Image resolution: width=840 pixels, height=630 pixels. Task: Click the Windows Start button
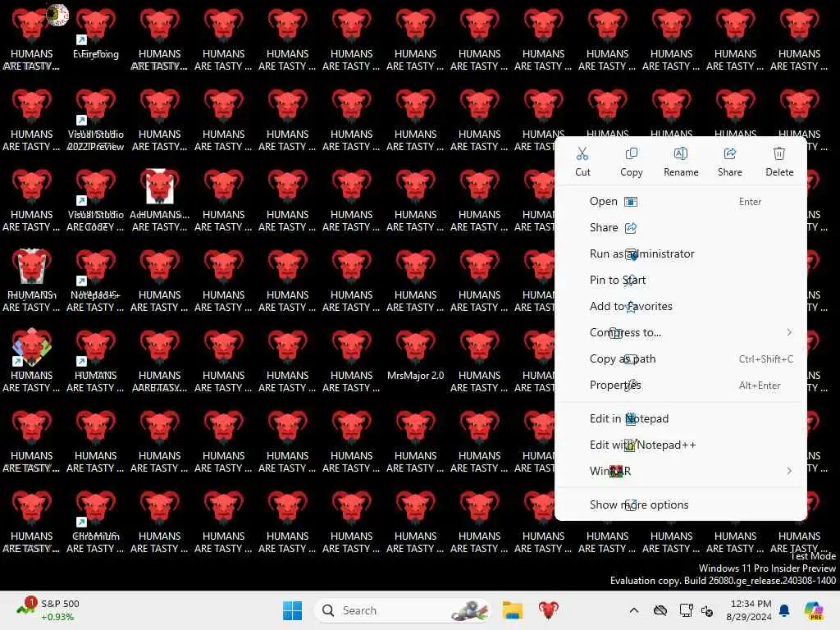pyautogui.click(x=293, y=610)
